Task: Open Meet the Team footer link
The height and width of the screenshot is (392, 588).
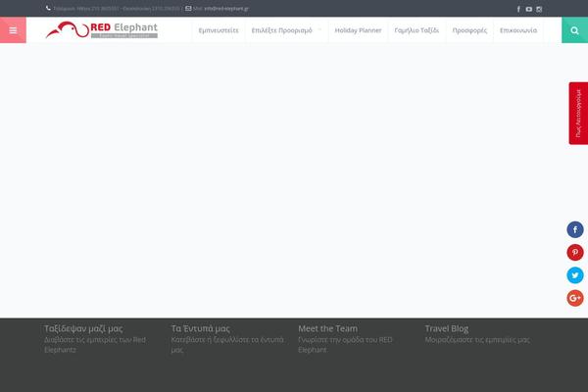Action: 327,328
